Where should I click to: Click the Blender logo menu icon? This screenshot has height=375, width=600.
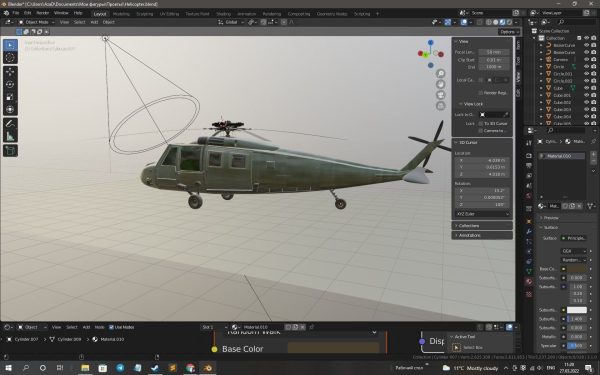coord(6,13)
